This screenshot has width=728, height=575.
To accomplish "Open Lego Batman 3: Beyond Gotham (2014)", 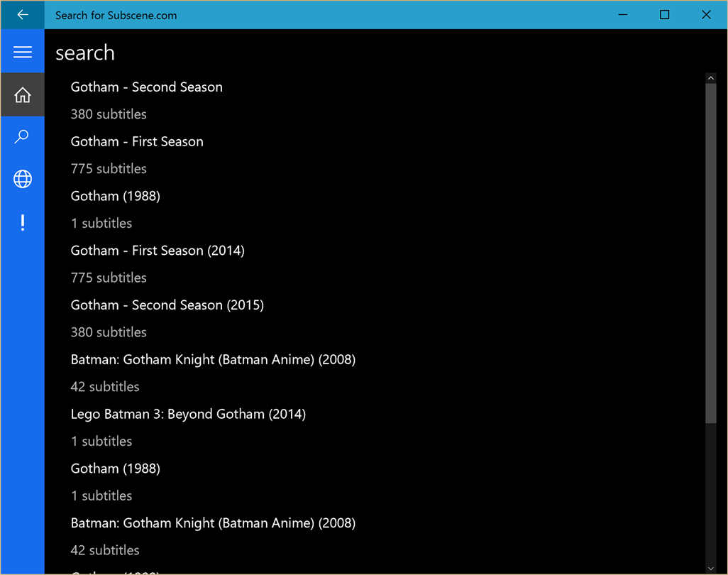I will pos(188,414).
